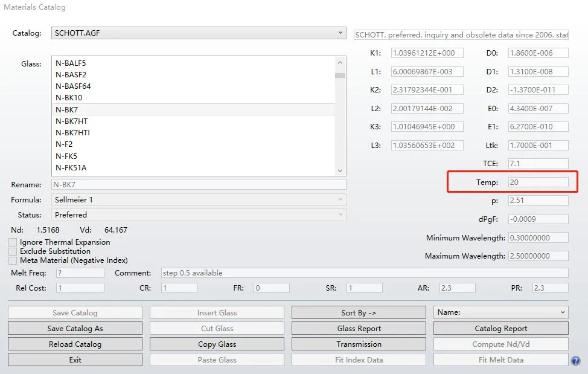Exit the Materials Catalog dialog
This screenshot has width=588, height=374.
75,360
